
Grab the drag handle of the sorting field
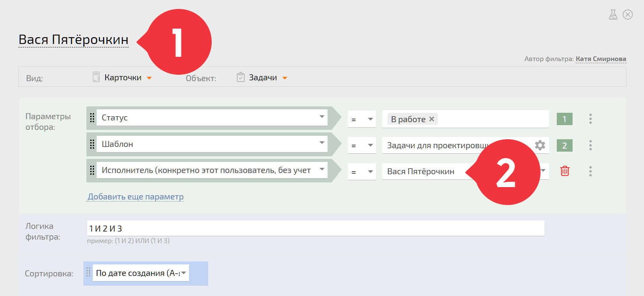[x=89, y=273]
